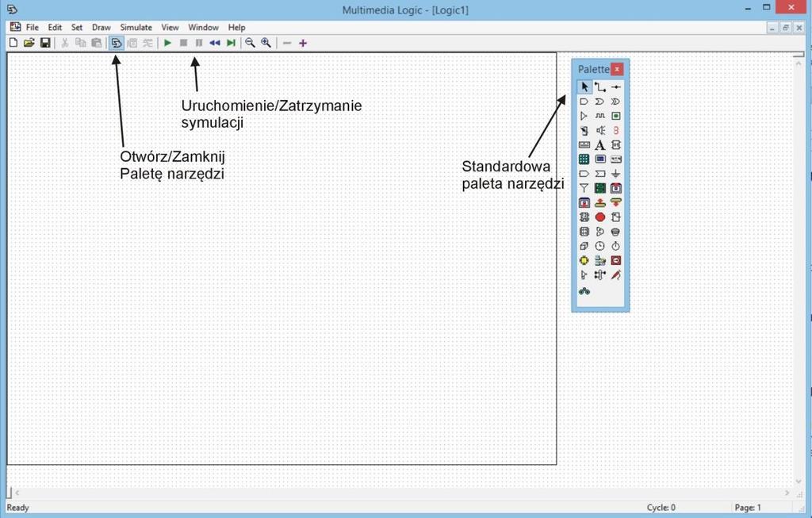Click the Copy toolbar icon
This screenshot has width=812, height=518.
coord(81,43)
